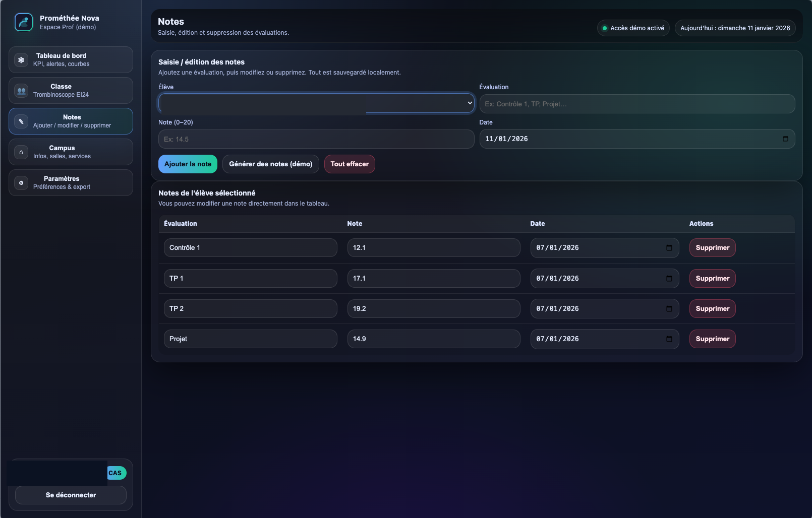This screenshot has height=518, width=812.
Task: Click the Campus house icon
Action: 21,152
